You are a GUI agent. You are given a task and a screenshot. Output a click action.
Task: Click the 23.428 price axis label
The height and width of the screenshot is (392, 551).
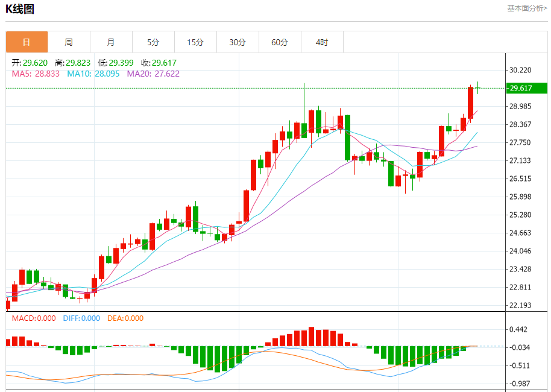[x=520, y=270]
